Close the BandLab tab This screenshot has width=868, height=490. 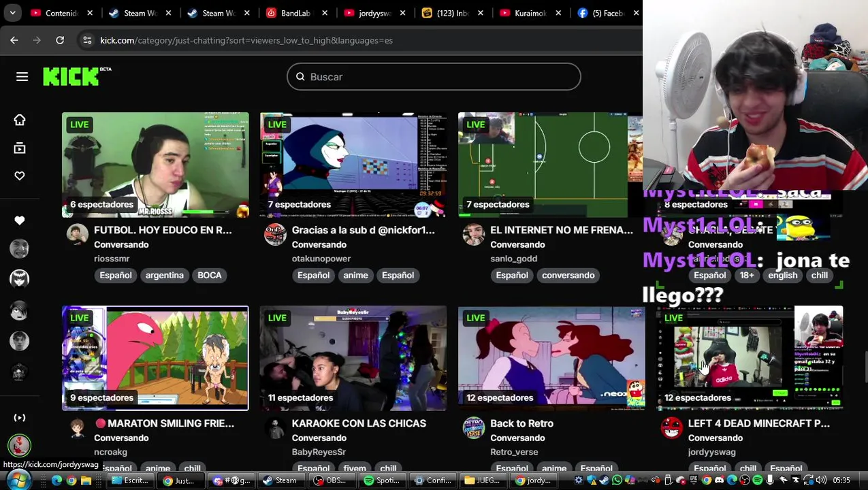325,13
